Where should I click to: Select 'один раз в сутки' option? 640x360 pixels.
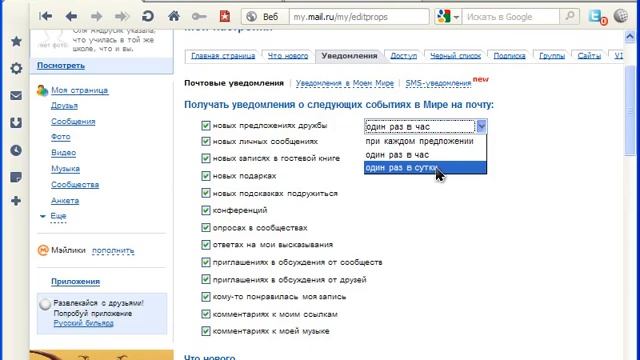pyautogui.click(x=425, y=168)
